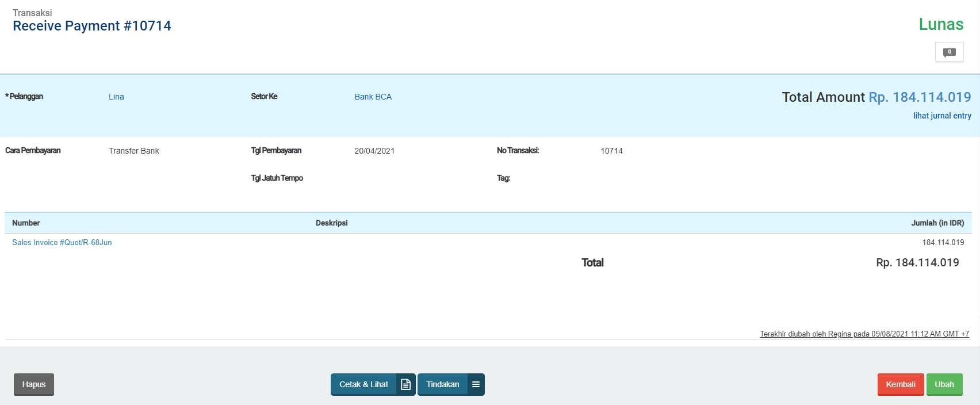Click the Deskripsi column header
This screenshot has width=980, height=405.
[332, 223]
